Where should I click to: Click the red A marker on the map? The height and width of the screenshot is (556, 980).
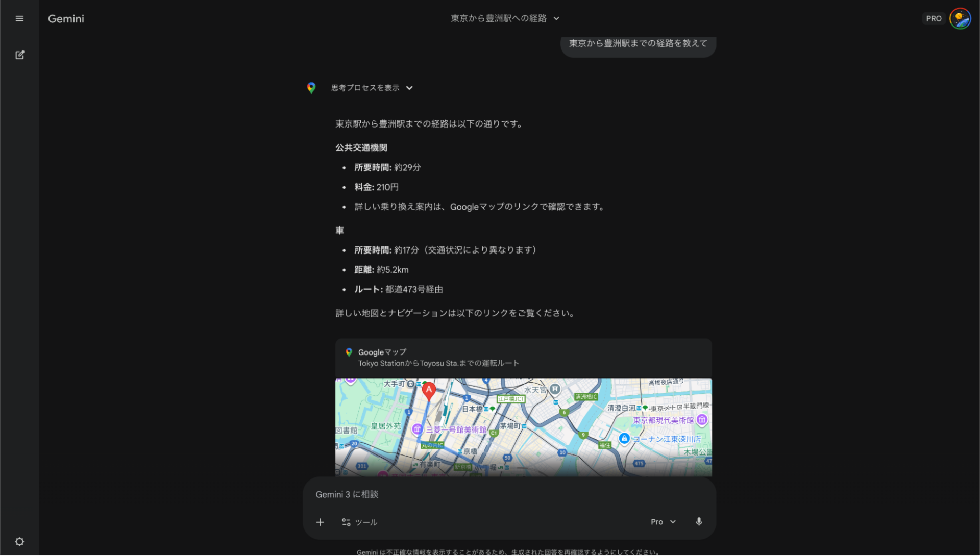(429, 391)
